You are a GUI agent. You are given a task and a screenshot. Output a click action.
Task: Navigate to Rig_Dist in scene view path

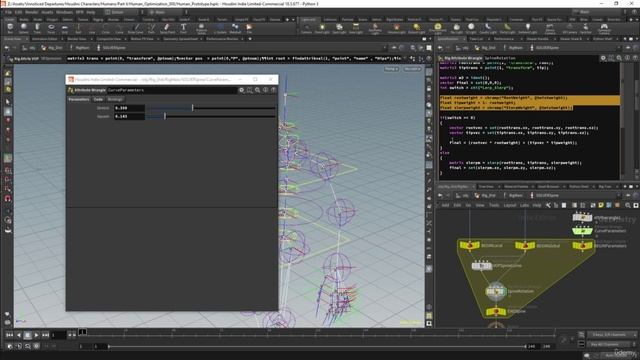point(52,48)
